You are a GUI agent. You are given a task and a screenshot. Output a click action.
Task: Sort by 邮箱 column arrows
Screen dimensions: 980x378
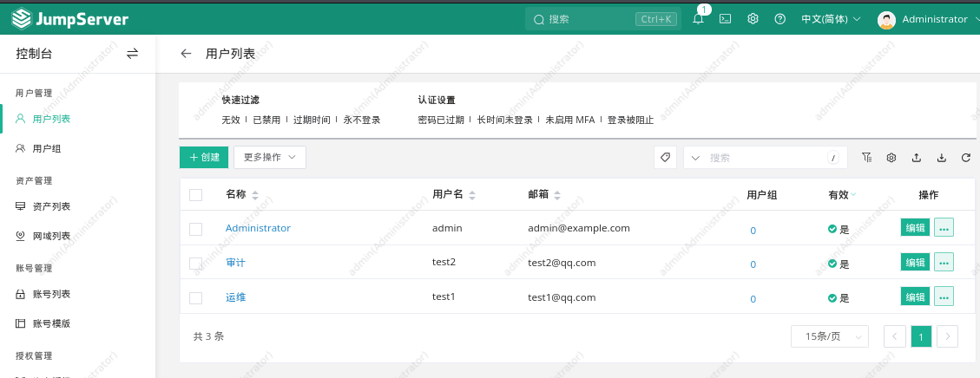(x=557, y=195)
